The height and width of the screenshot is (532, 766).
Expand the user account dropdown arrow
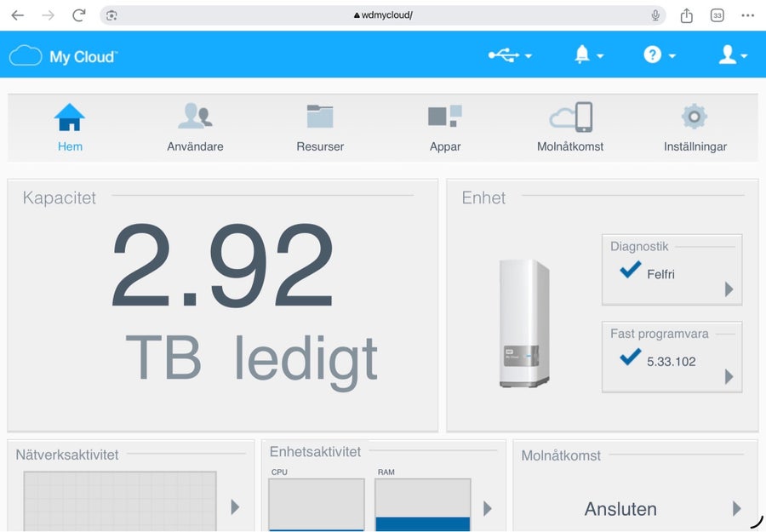click(744, 56)
